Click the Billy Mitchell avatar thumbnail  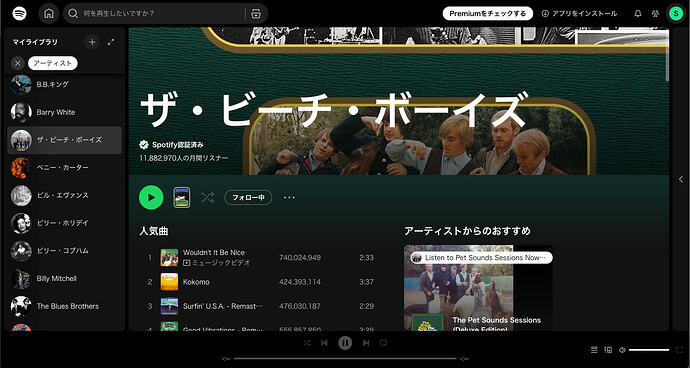[21, 279]
